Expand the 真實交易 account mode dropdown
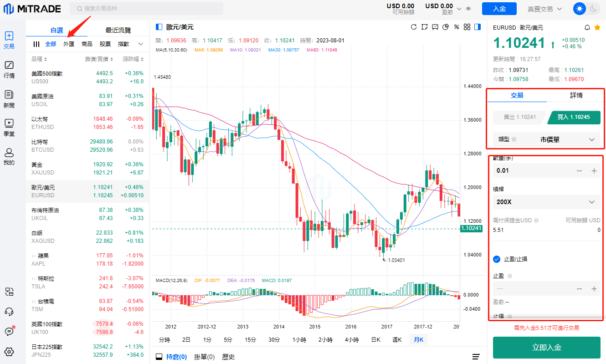 [x=545, y=9]
